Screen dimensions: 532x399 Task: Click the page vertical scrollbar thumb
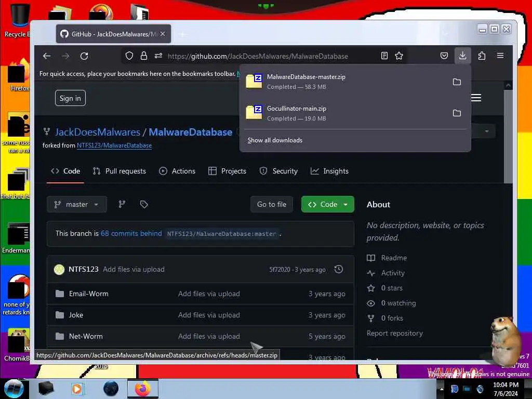pos(508,136)
